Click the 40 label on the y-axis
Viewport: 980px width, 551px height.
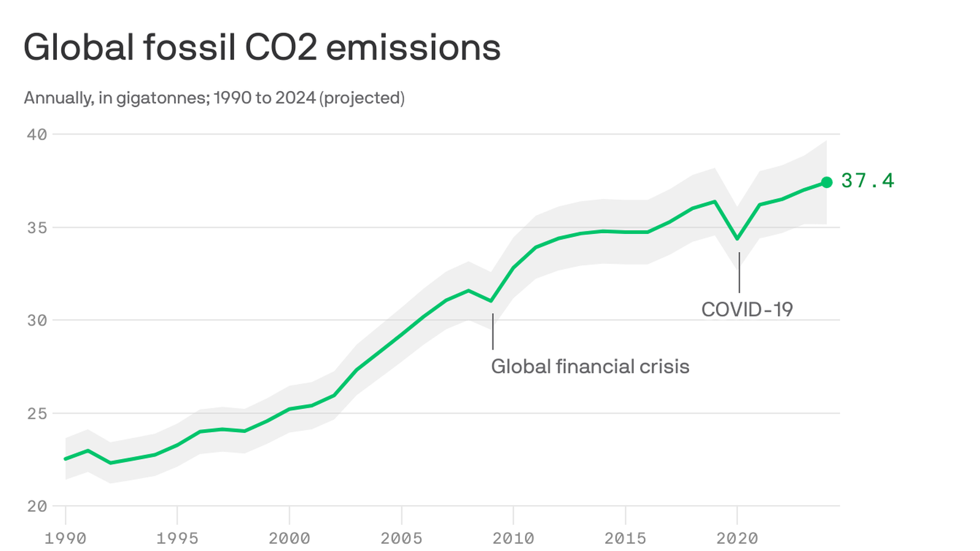click(x=37, y=134)
